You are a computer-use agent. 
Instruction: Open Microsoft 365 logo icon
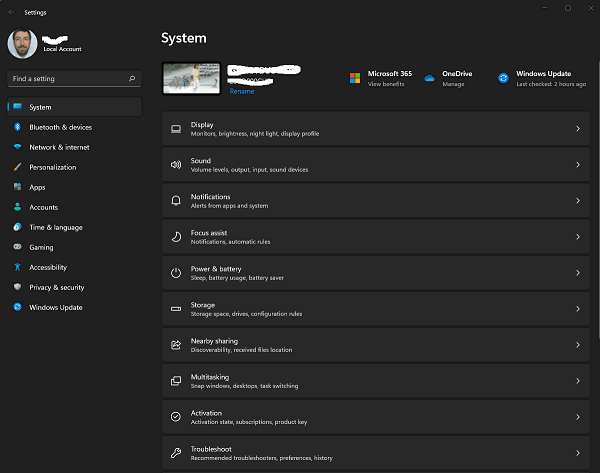click(355, 78)
